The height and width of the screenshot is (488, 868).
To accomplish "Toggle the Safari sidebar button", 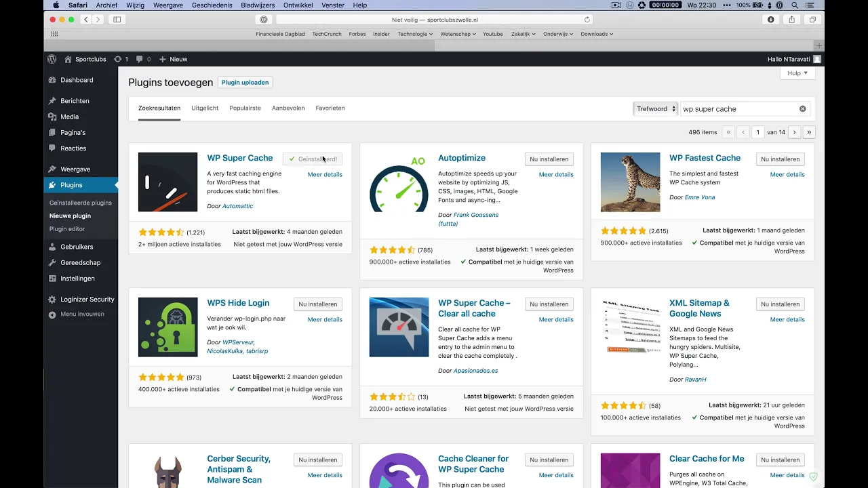I will [117, 20].
